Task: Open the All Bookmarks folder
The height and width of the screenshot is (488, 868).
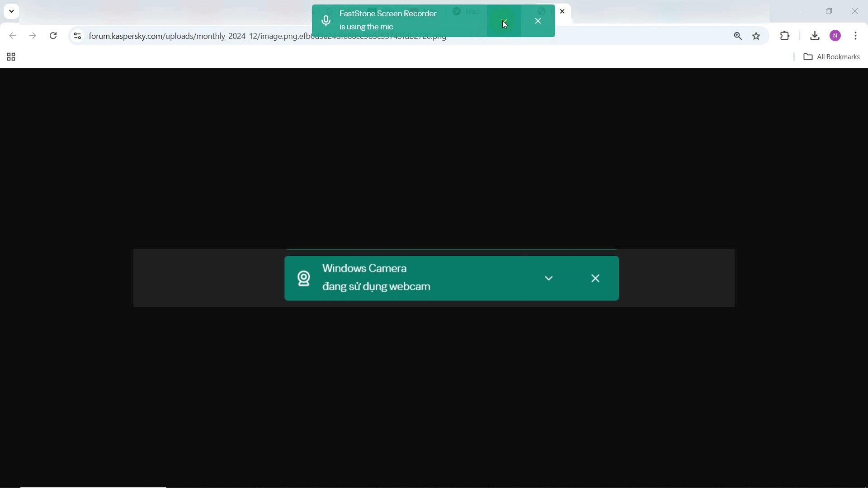Action: (831, 57)
